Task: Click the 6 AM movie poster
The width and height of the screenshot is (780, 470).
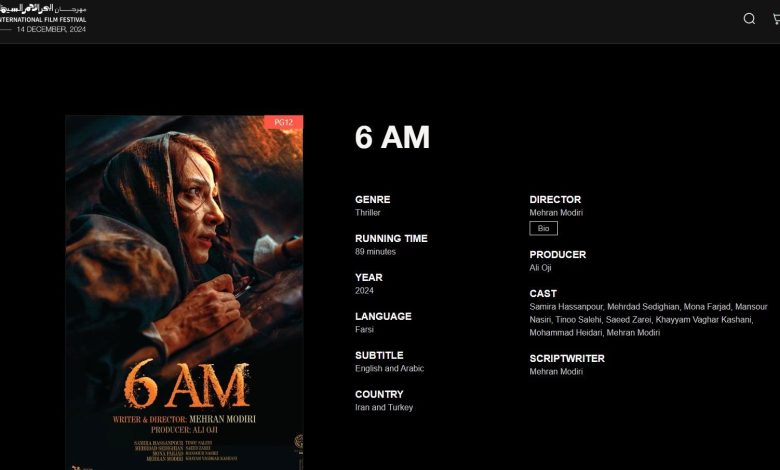Action: tap(184, 292)
